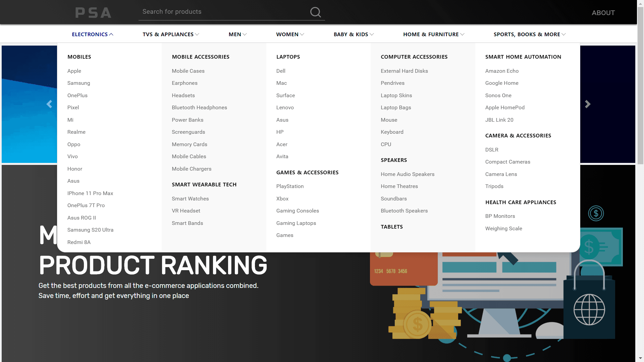The width and height of the screenshot is (644, 362).
Task: Select Amazon Echo link
Action: click(502, 71)
